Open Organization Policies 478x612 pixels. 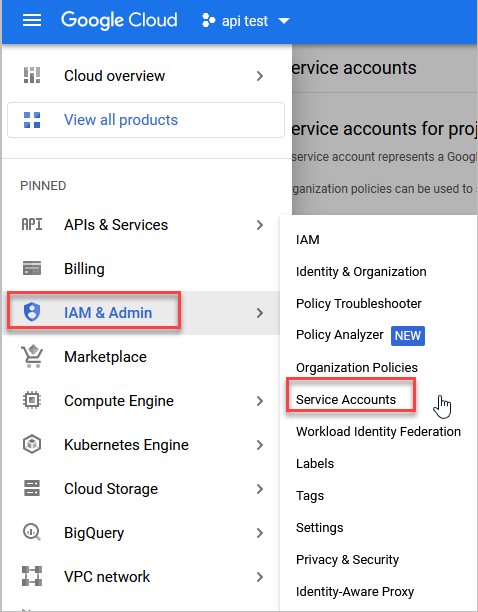click(x=357, y=367)
